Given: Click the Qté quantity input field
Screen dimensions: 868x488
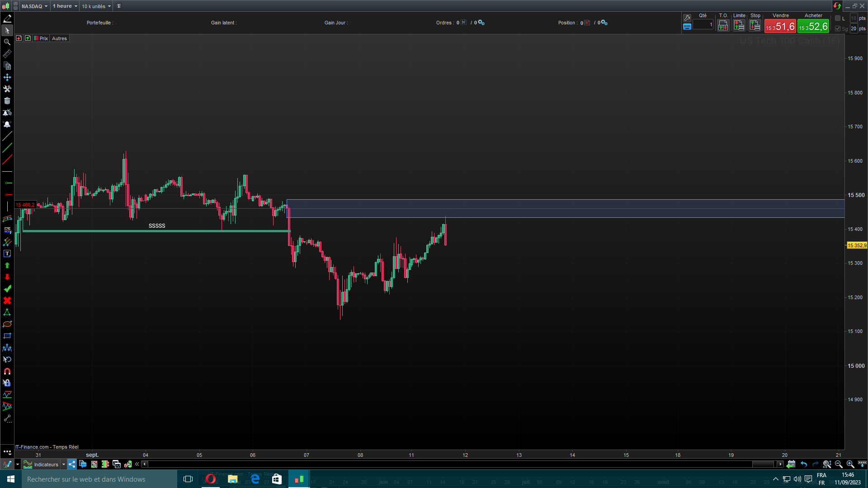Looking at the screenshot, I should [x=703, y=25].
